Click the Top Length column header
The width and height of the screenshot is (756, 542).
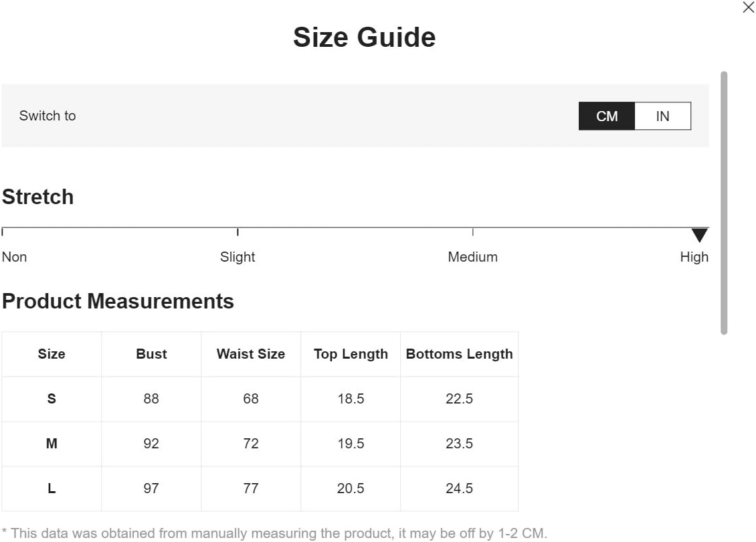351,354
